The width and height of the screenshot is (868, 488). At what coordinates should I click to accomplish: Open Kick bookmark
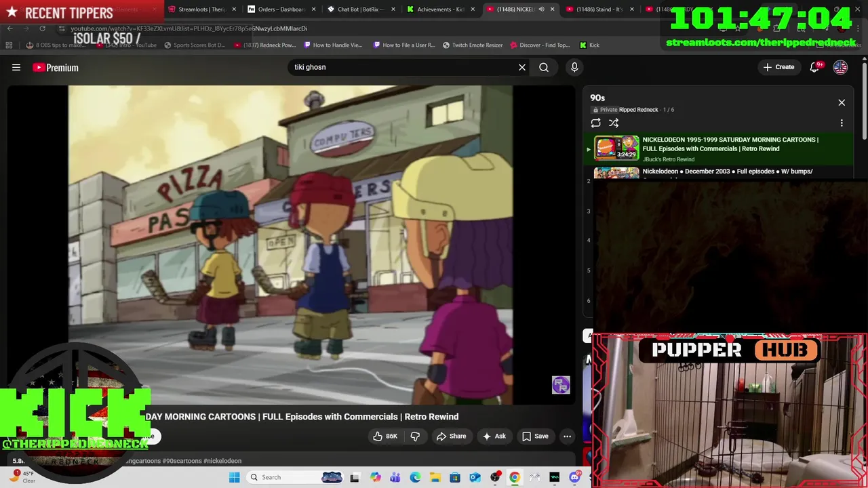589,45
